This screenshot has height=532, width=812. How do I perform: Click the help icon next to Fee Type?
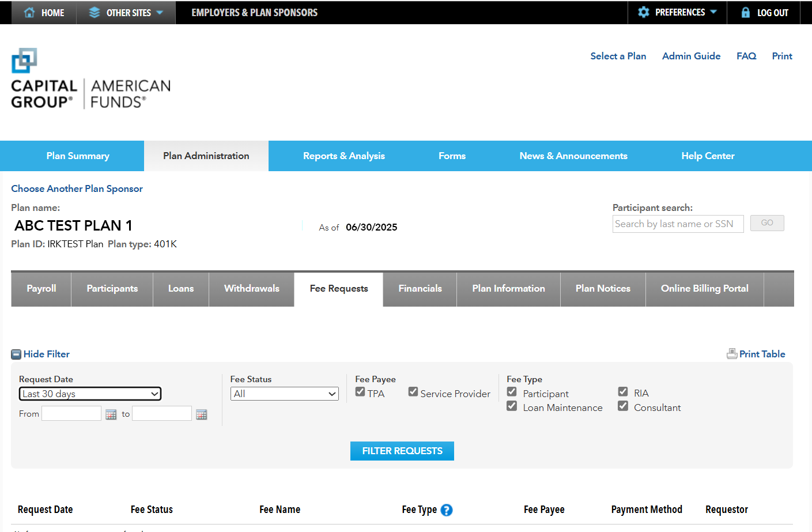(x=445, y=510)
